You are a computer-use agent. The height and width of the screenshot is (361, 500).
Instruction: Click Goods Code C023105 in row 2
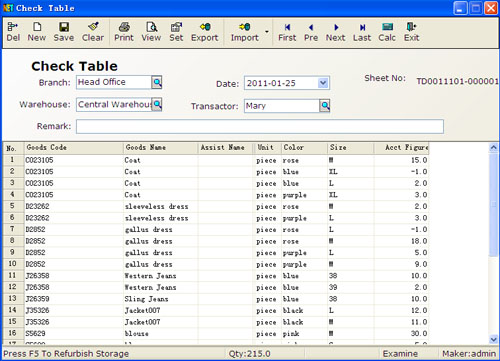pos(39,172)
